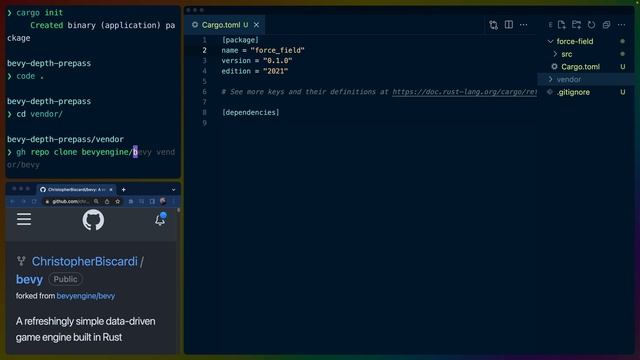Close the Cargo.toml editor tab
The width and height of the screenshot is (640, 360).
[x=256, y=25]
